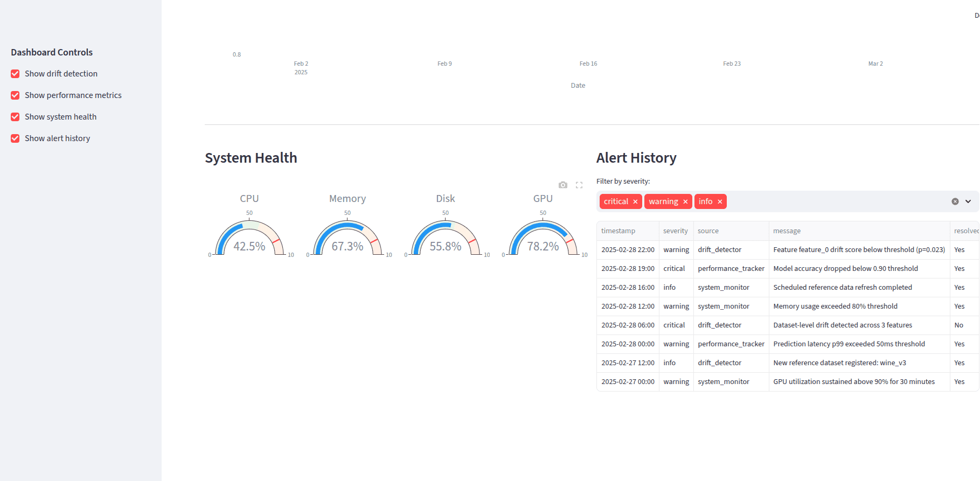Select the 'Feb 16' chart axis label
This screenshot has width=980, height=481.
[x=588, y=64]
